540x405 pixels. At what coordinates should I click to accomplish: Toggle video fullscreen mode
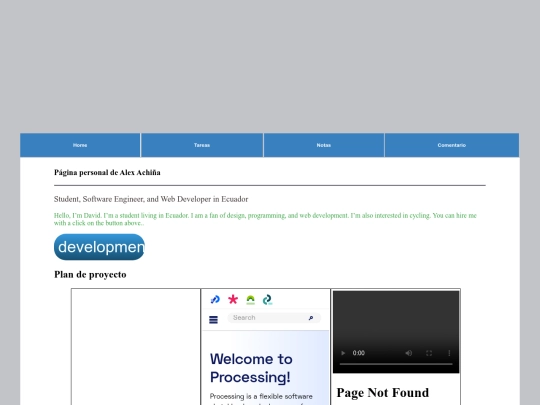(429, 353)
